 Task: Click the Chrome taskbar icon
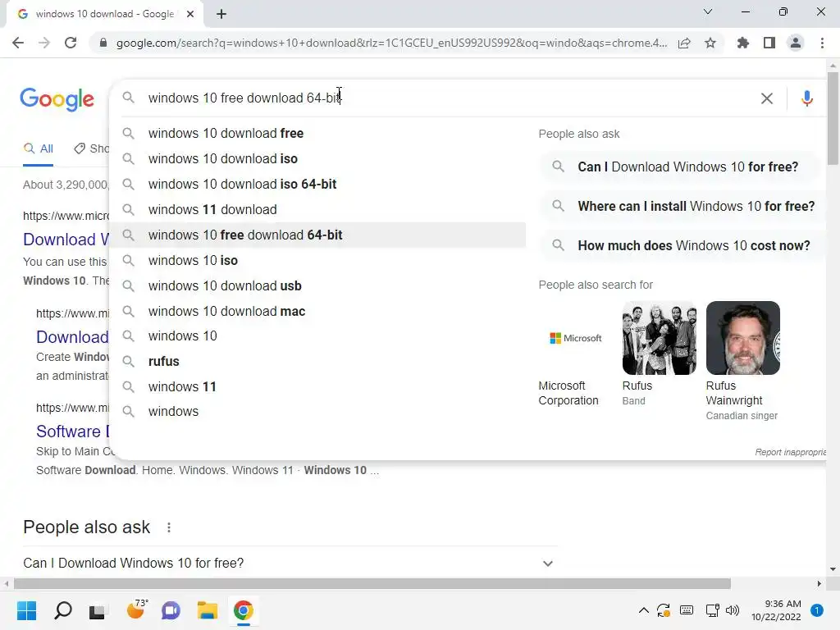tap(243, 610)
